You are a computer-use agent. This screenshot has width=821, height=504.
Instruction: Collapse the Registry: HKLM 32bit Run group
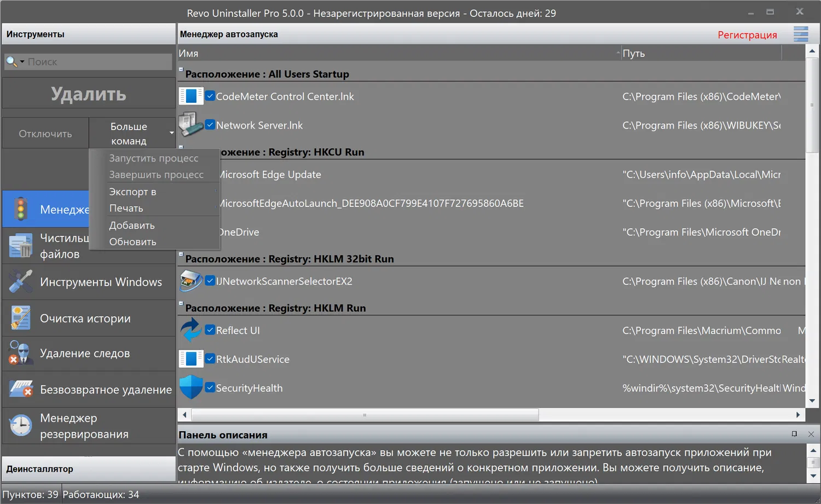click(x=181, y=254)
